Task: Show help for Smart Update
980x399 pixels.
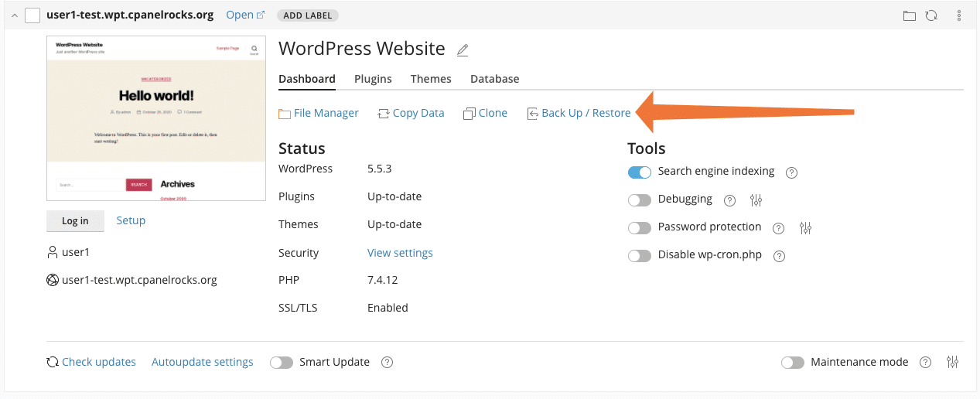Action: tap(388, 363)
